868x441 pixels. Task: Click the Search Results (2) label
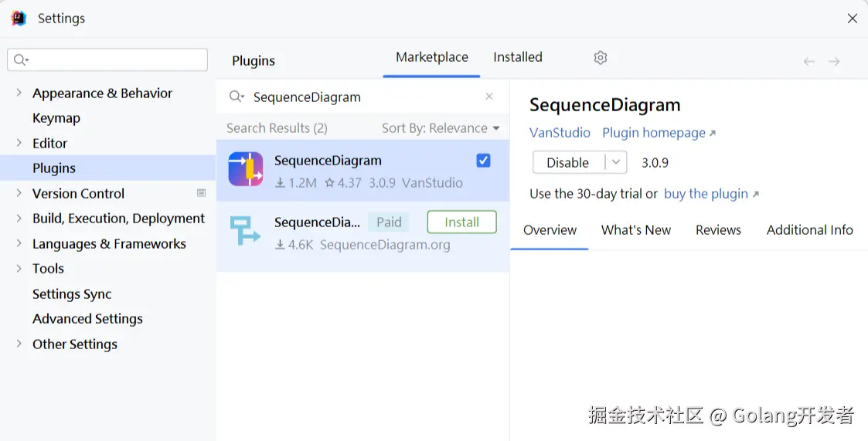tap(277, 127)
